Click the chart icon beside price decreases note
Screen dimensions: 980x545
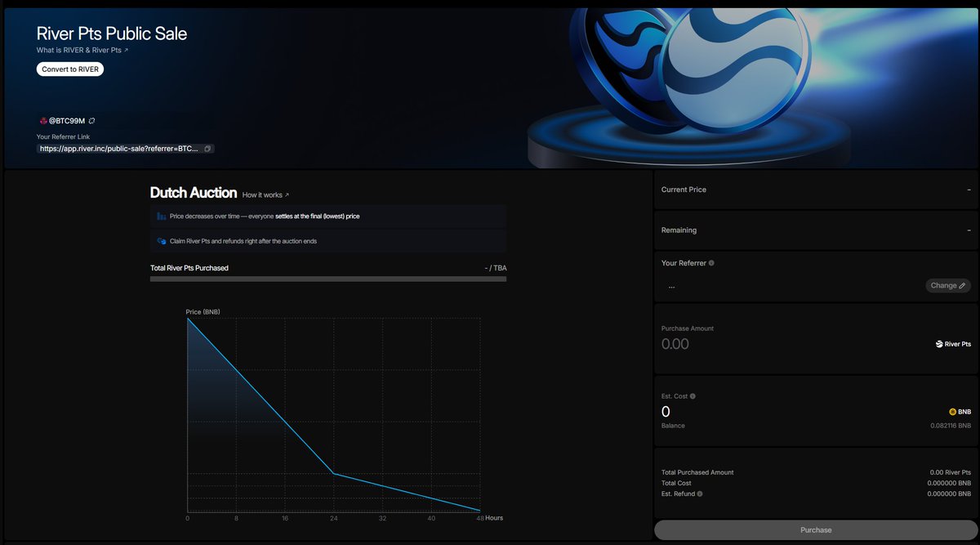pos(162,217)
